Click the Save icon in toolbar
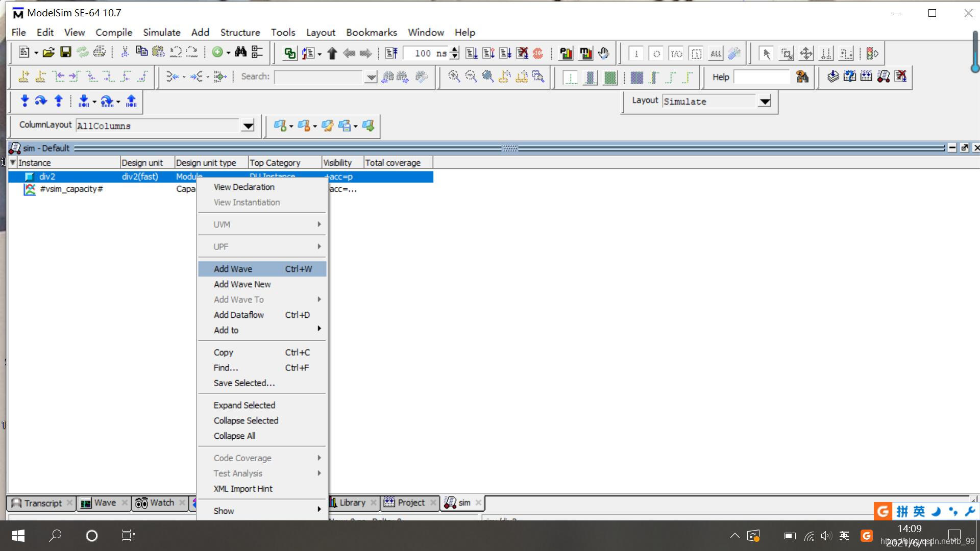This screenshot has height=551, width=980. point(65,53)
